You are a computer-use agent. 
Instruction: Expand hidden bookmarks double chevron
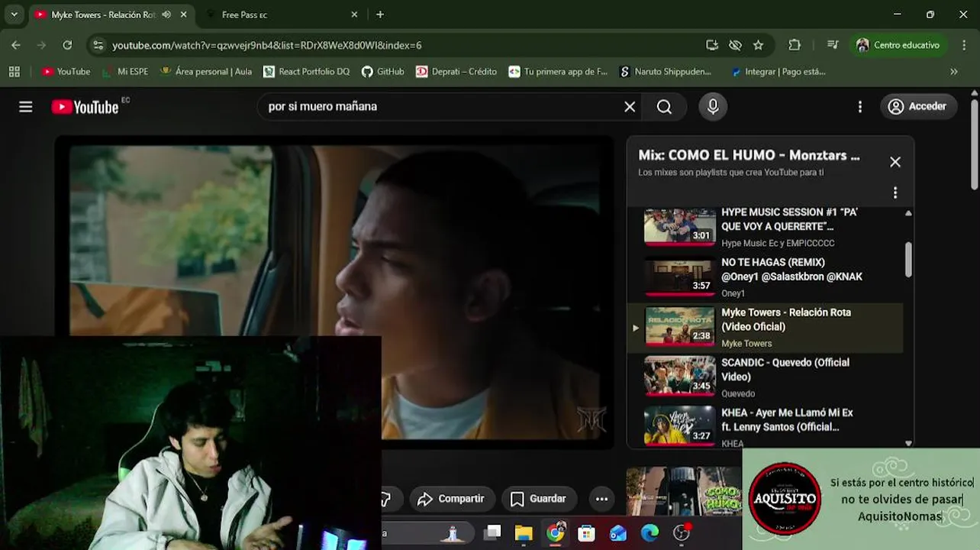tap(953, 72)
